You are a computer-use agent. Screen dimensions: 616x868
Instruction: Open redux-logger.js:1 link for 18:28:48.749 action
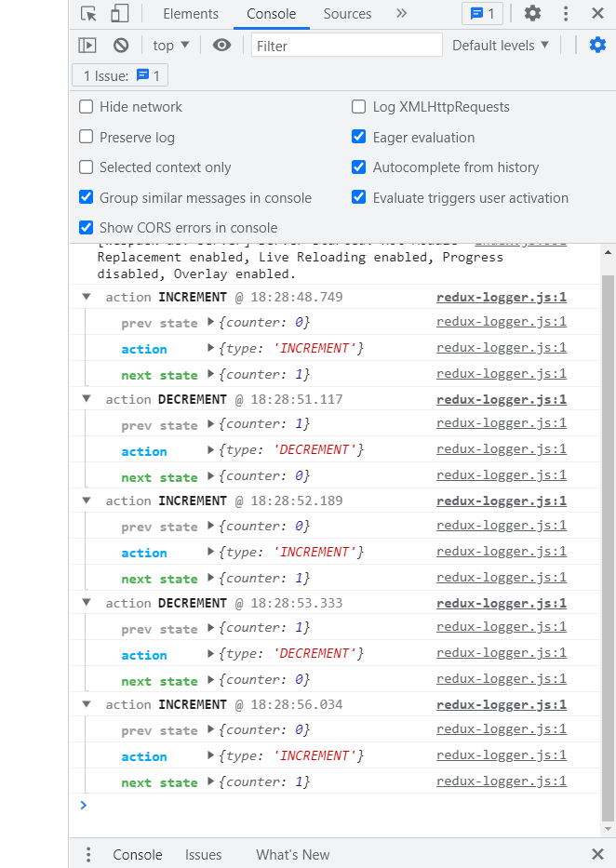pyautogui.click(x=502, y=298)
